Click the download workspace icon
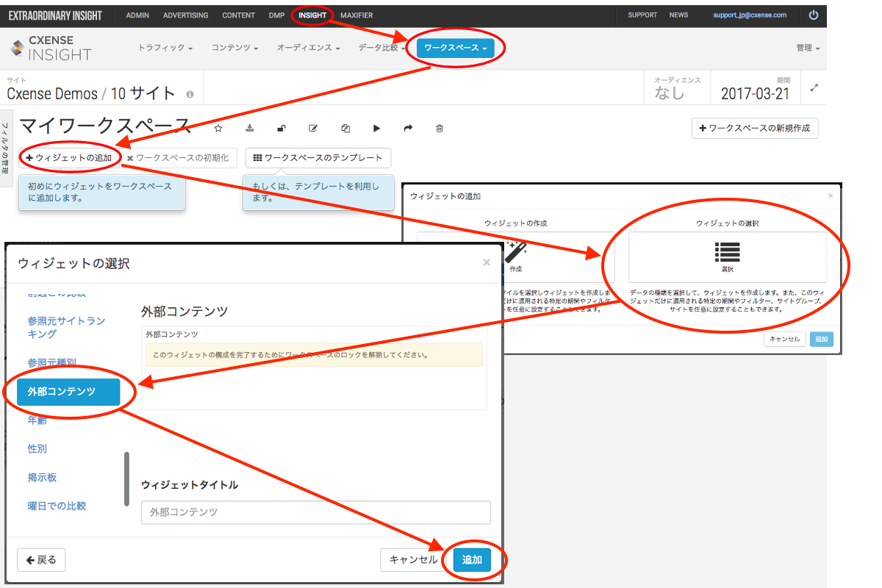Screen dimensions: 882x588 [250, 128]
